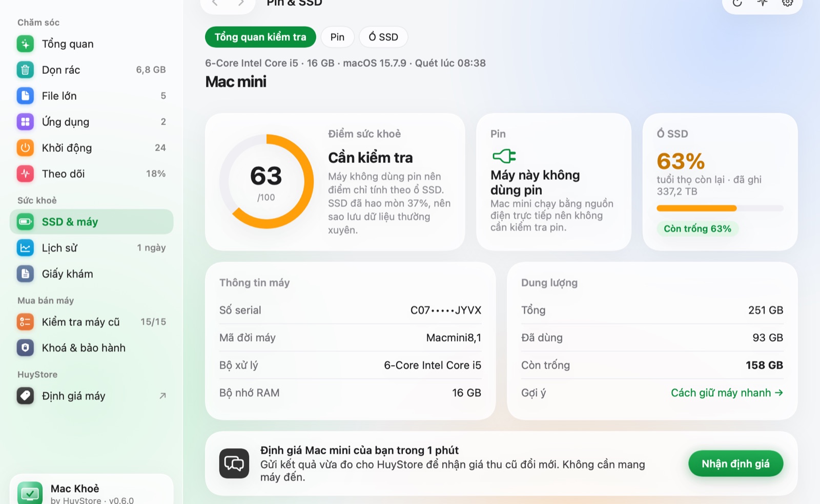Click the 6-Core Intel Core i5 value in Bộ xử lý row
820x504 pixels.
433,365
